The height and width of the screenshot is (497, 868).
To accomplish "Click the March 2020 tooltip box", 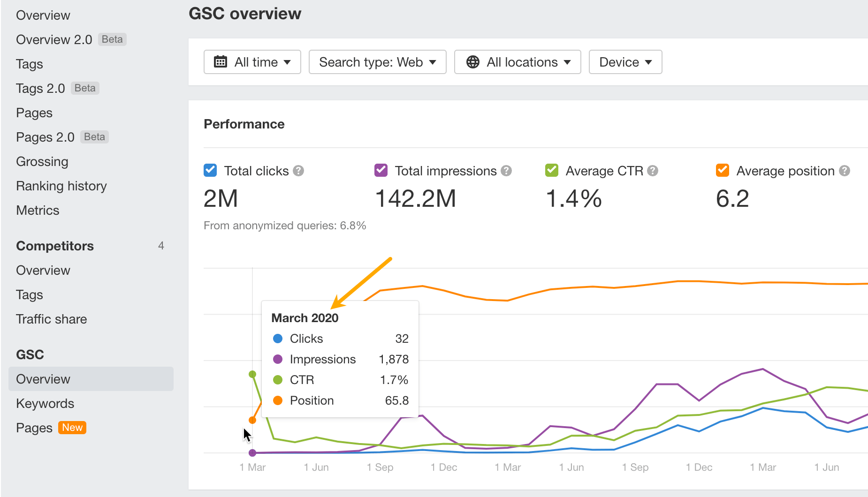I will [x=340, y=359].
